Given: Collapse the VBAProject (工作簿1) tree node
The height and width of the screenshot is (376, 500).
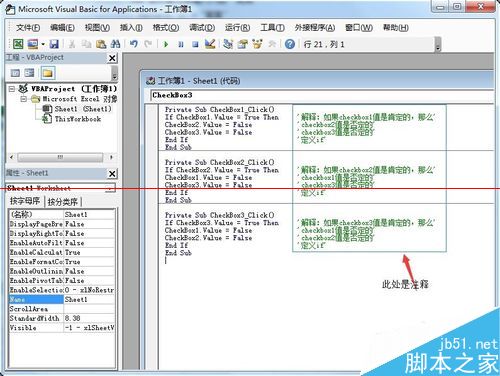Looking at the screenshot, I should point(12,89).
